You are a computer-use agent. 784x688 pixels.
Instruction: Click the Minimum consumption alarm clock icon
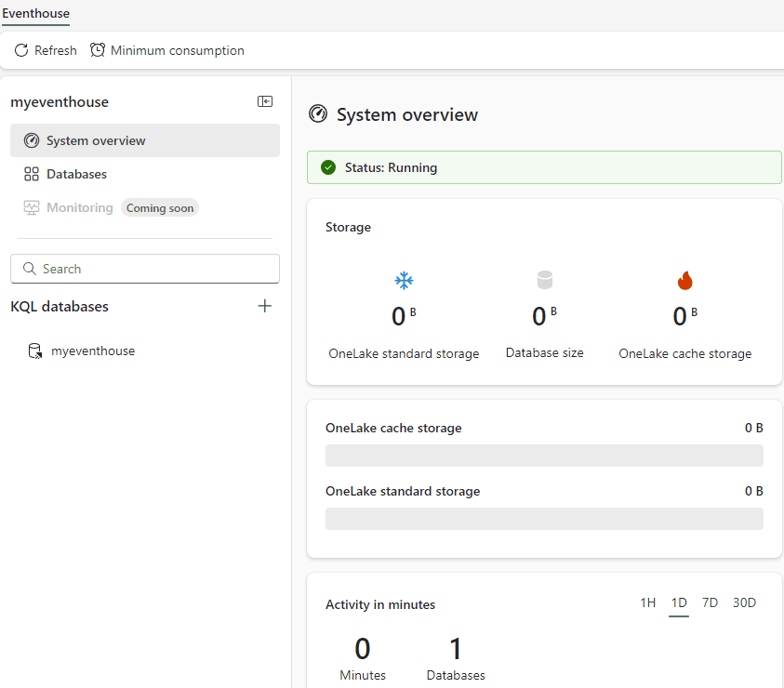[98, 50]
